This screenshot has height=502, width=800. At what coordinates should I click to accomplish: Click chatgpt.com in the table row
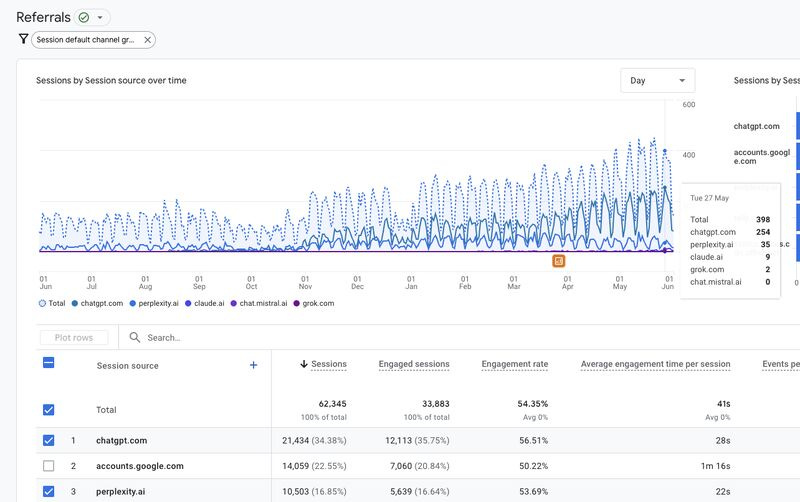click(x=121, y=440)
